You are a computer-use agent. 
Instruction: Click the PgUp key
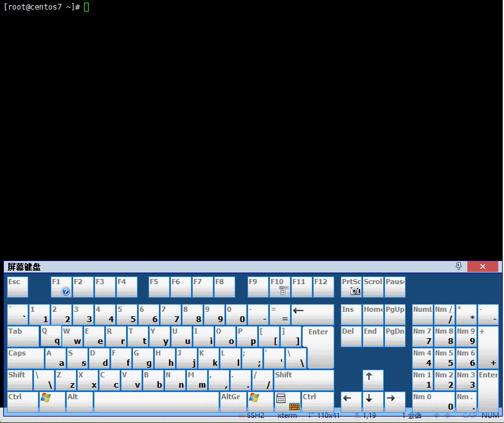click(x=395, y=315)
